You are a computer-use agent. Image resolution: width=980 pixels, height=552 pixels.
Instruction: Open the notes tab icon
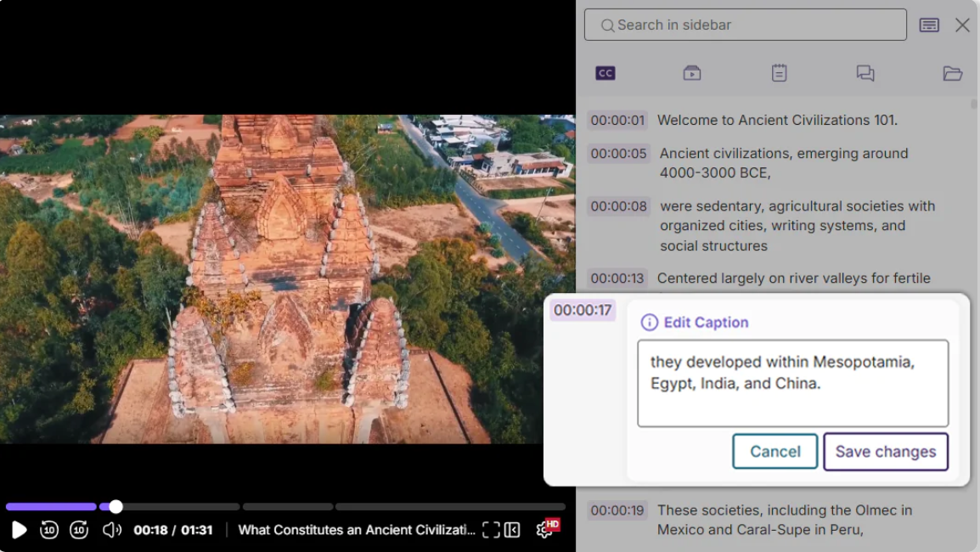tap(779, 73)
